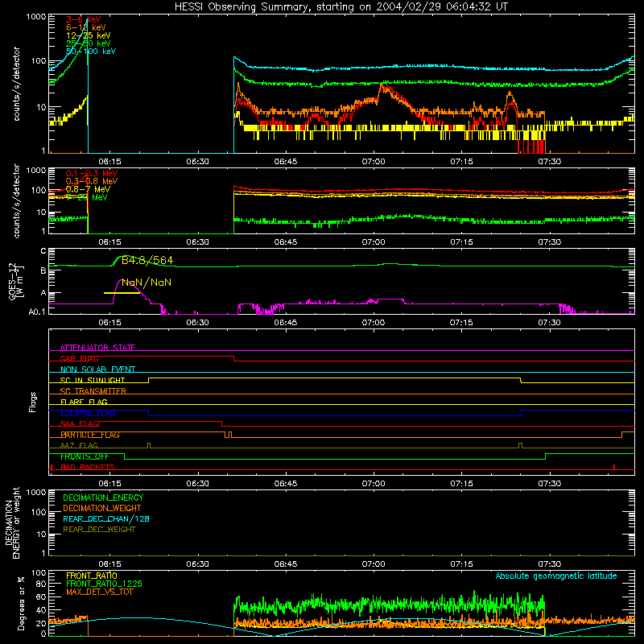The image size is (644, 644).
Task: Select the PARTICLE_FLAG label
Action: click(90, 435)
